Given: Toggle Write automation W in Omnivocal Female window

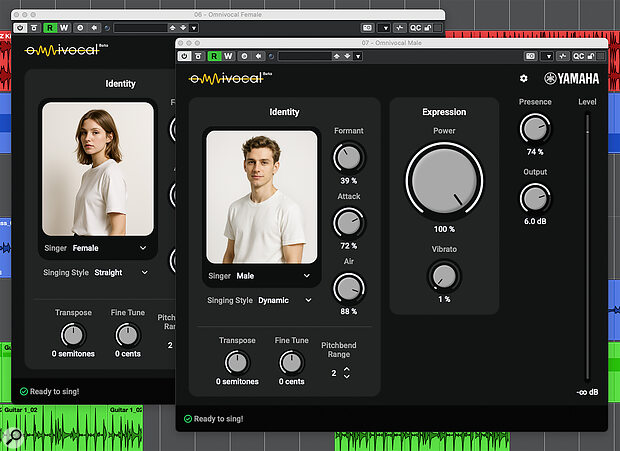Looking at the screenshot, I should point(64,28).
